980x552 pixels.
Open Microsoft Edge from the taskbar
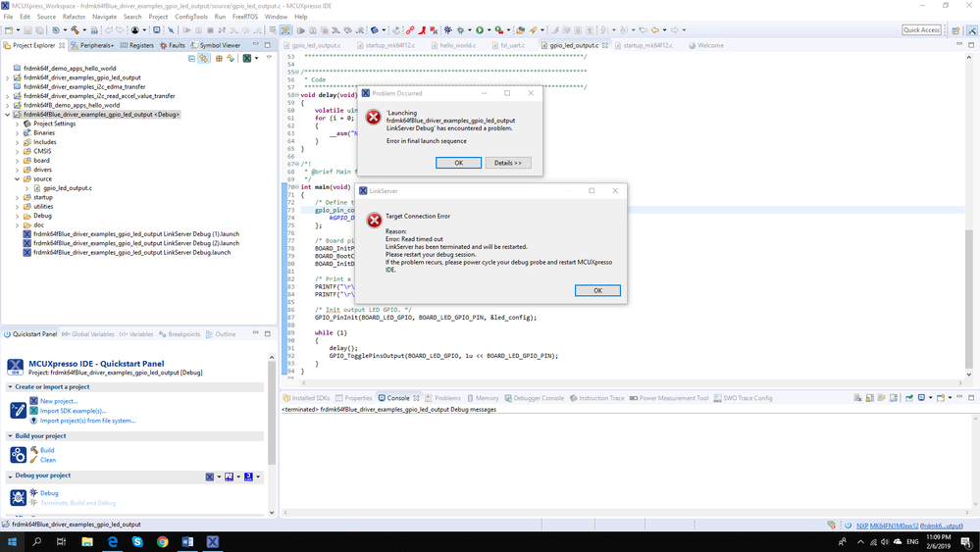113,541
